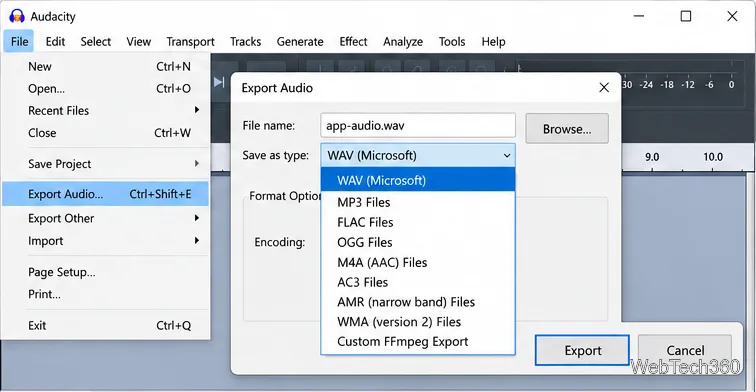Click the Browse... button
This screenshot has height=392, width=756.
pyautogui.click(x=567, y=129)
